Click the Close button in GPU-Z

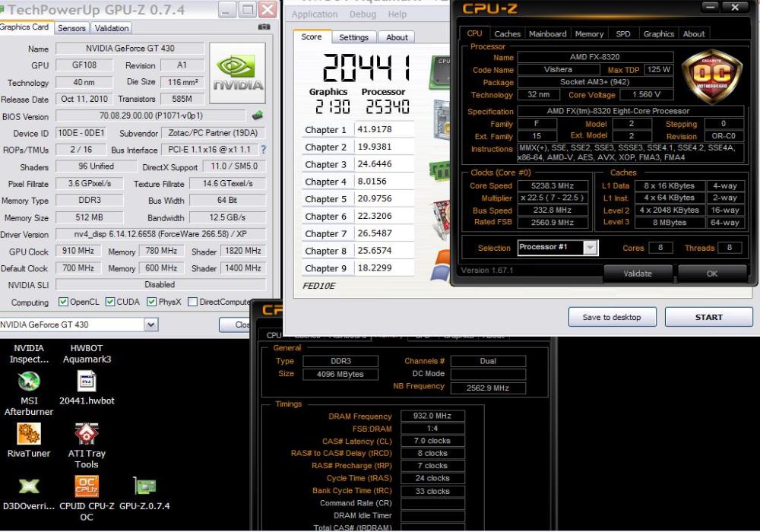[235, 325]
